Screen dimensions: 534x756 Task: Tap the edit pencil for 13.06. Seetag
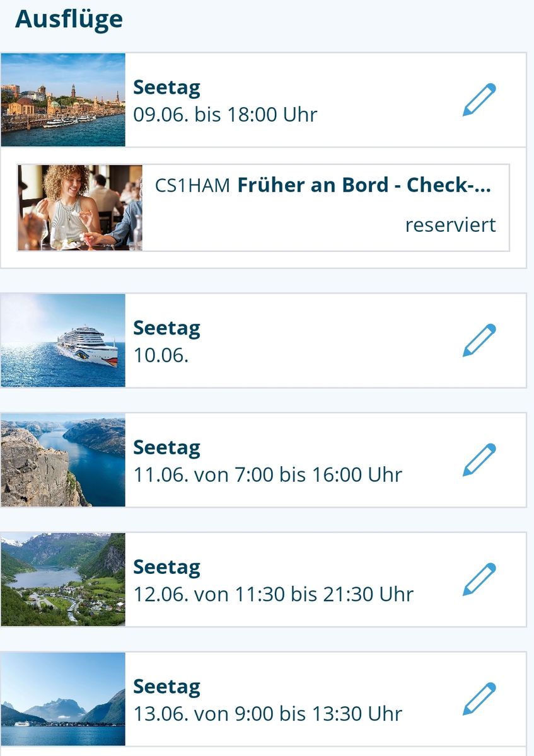[x=479, y=699]
